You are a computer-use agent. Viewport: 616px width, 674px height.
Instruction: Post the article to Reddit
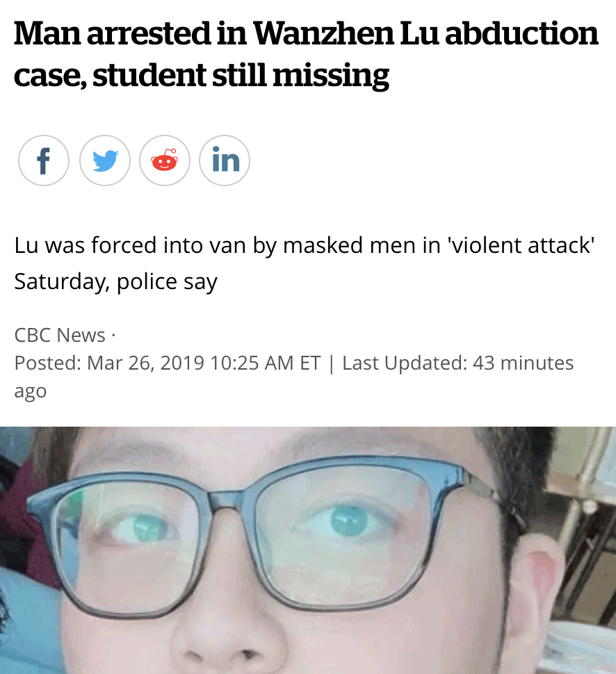click(164, 161)
